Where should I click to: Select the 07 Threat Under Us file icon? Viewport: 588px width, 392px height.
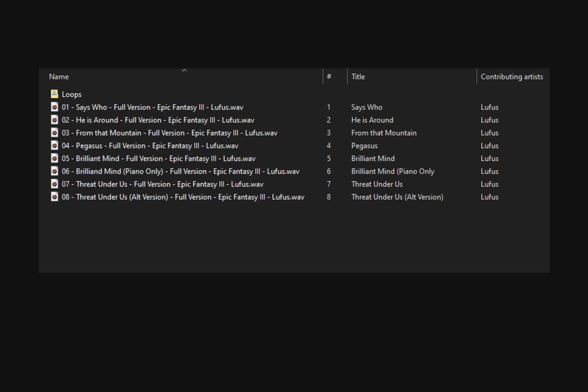tap(54, 184)
